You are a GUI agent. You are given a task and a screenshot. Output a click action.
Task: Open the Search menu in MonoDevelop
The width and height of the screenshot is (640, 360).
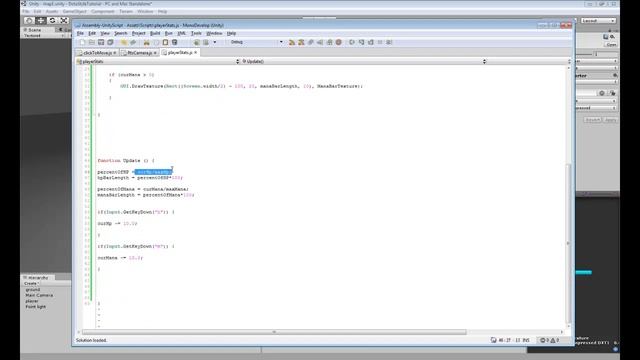[120, 33]
